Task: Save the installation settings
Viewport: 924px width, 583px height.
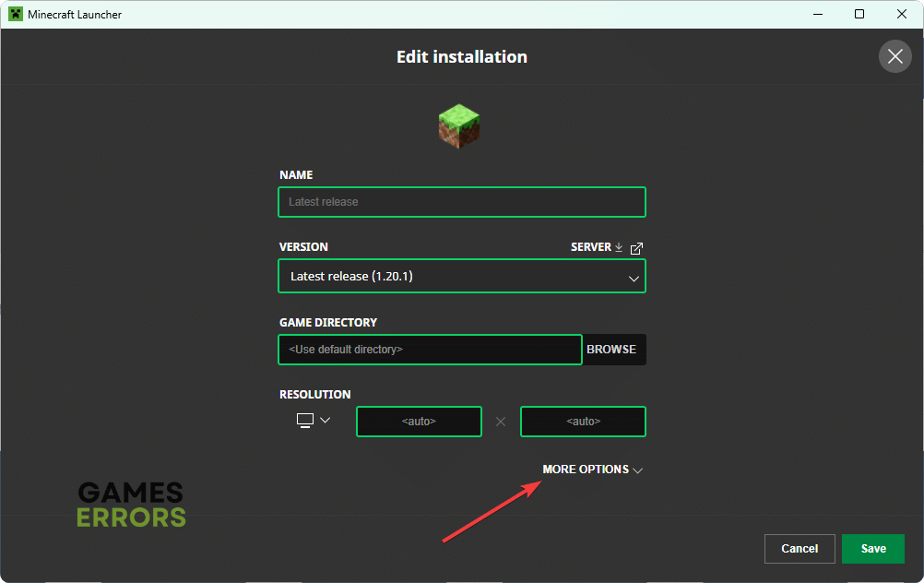Action: coord(873,549)
